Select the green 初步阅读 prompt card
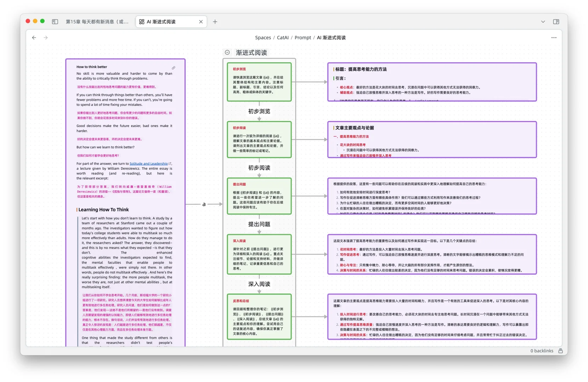 [259, 139]
